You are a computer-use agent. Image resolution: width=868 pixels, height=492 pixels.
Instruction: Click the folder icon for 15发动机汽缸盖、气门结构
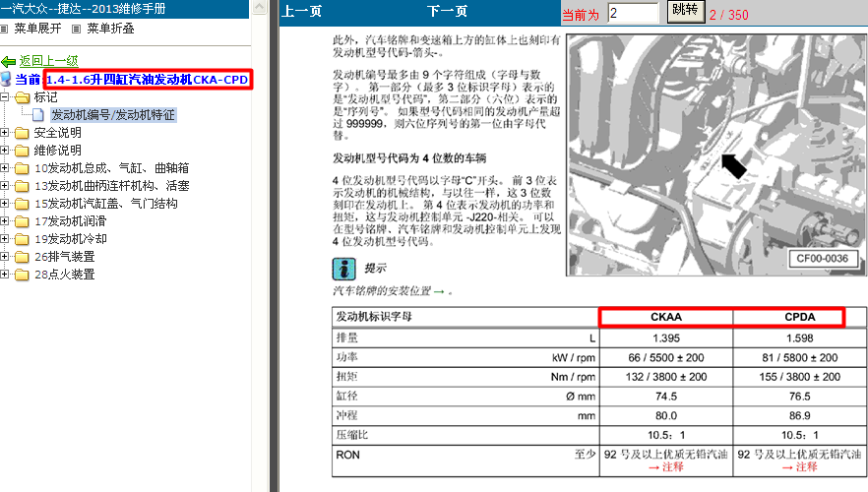[22, 204]
